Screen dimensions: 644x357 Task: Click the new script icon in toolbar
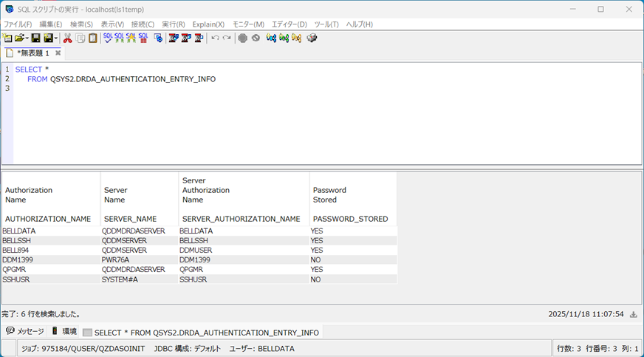[x=7, y=38]
